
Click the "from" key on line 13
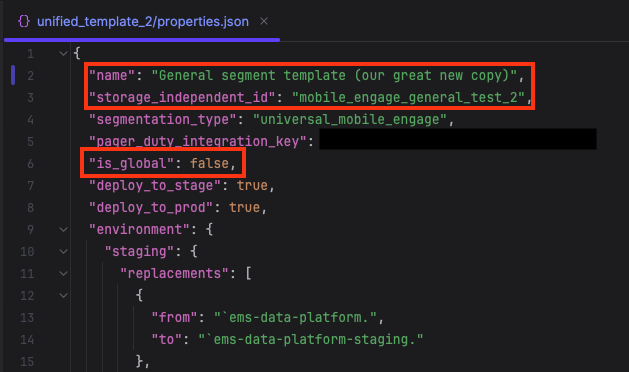click(x=174, y=318)
